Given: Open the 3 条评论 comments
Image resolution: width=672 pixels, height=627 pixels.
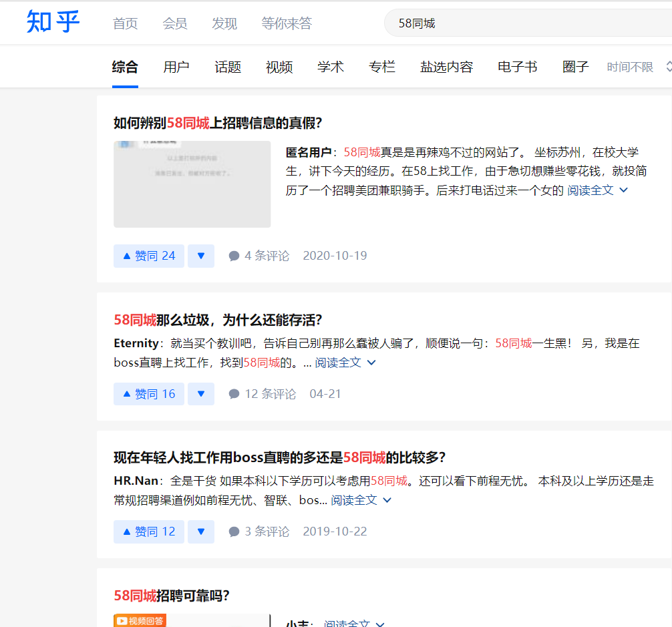Looking at the screenshot, I should pos(259,532).
